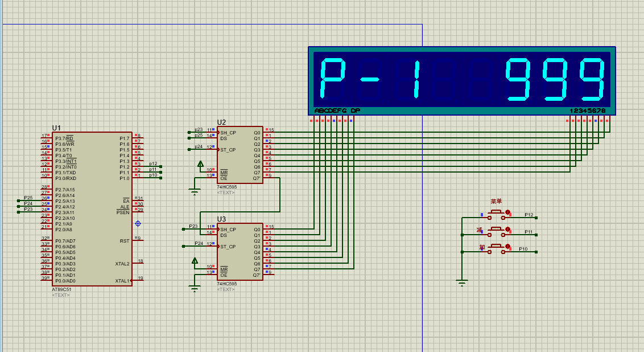This screenshot has width=644, height=352.
Task: Click the 12345678 digit label on the display
Action: click(x=588, y=110)
